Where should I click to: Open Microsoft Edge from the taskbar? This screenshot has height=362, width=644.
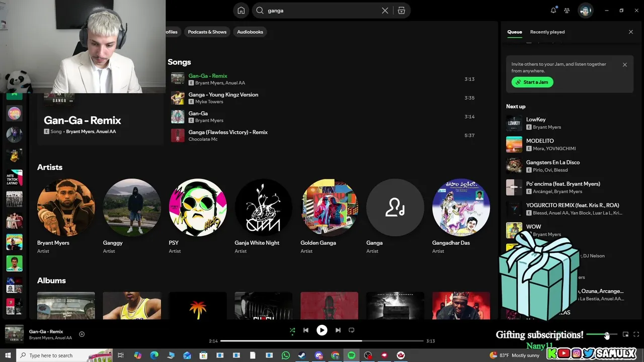point(154,355)
